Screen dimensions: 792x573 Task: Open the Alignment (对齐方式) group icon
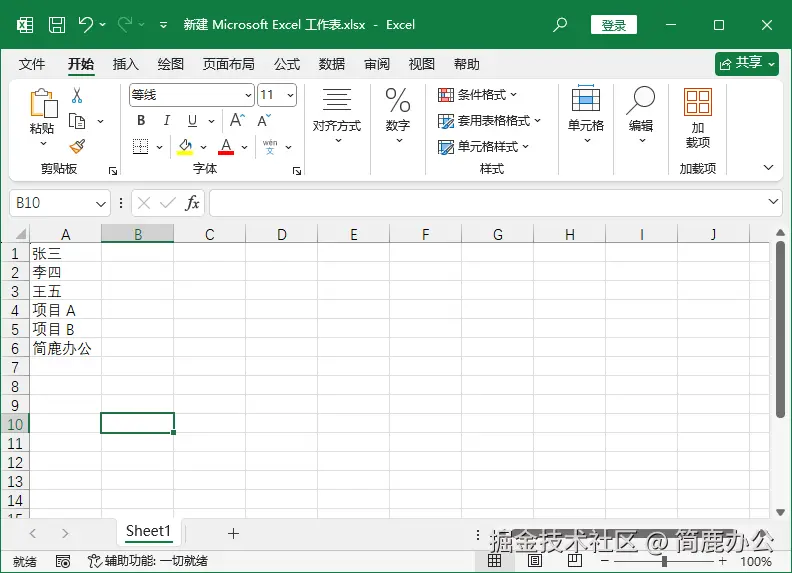(337, 99)
